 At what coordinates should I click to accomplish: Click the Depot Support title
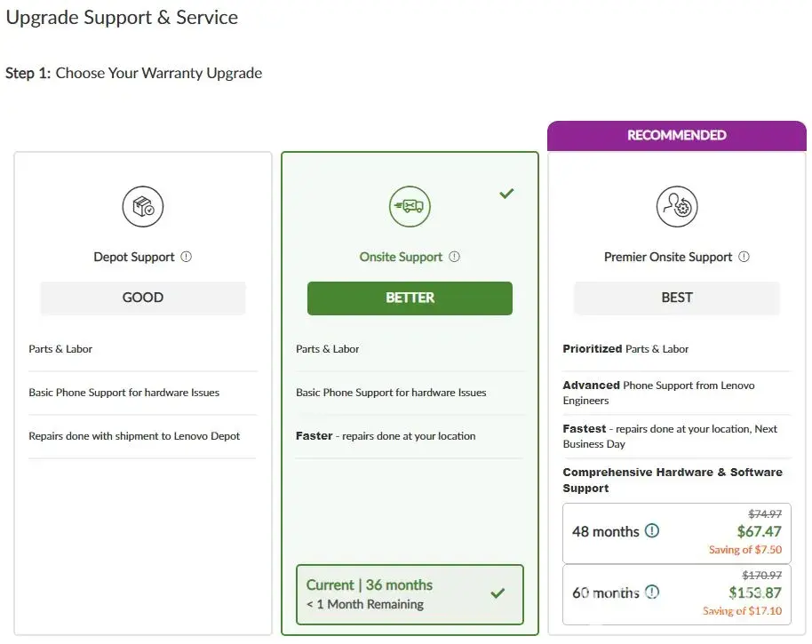pos(134,257)
